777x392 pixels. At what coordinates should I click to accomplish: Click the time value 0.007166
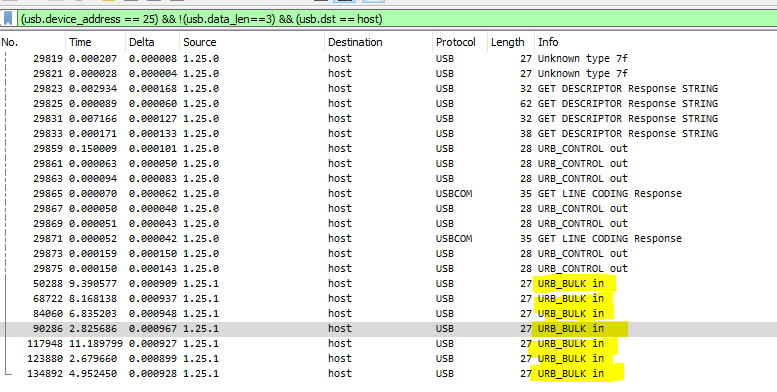coord(93,118)
